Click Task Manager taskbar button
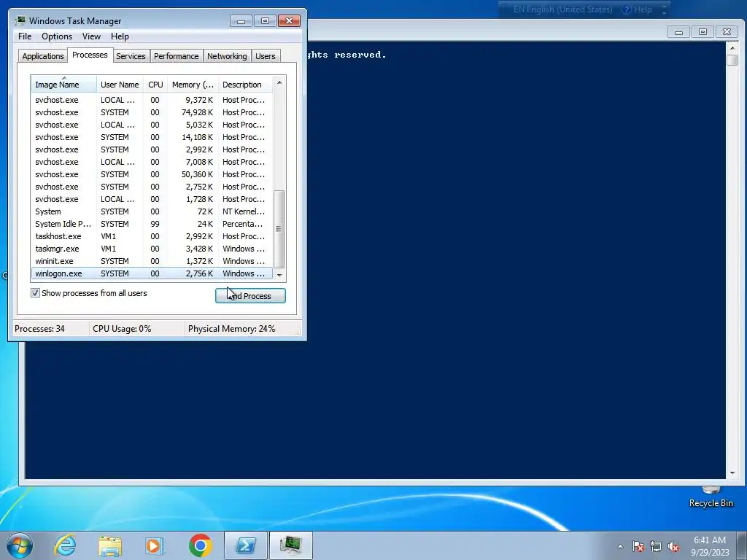Viewport: 747px width, 560px height. click(291, 545)
